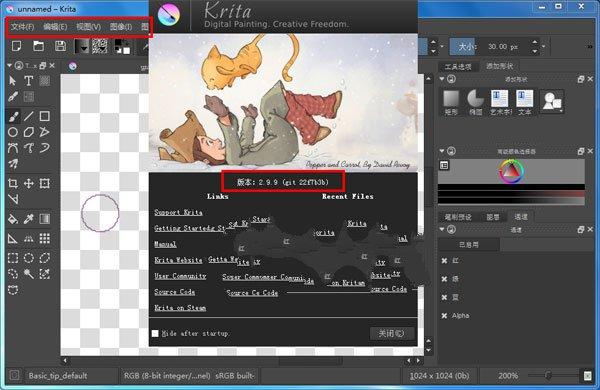Image resolution: width=600 pixels, height=390 pixels.
Task: Create a new document from toolbar
Action: click(16, 46)
